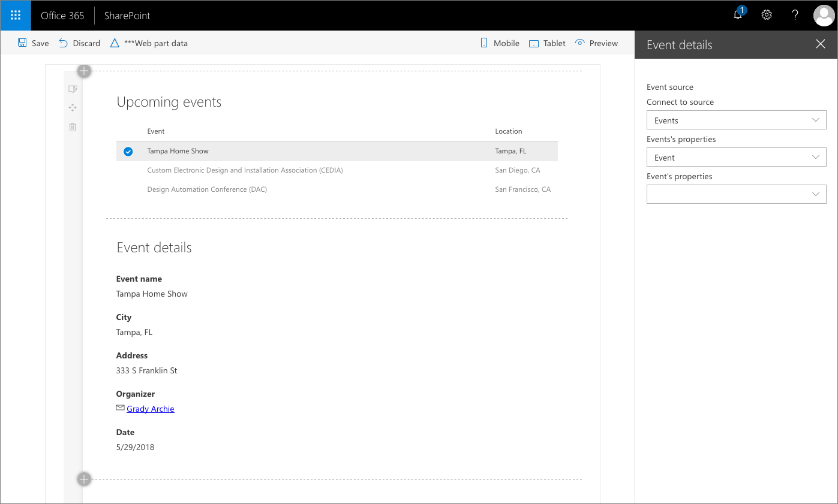This screenshot has width=838, height=504.
Task: Click the settings gear icon
Action: click(x=766, y=15)
